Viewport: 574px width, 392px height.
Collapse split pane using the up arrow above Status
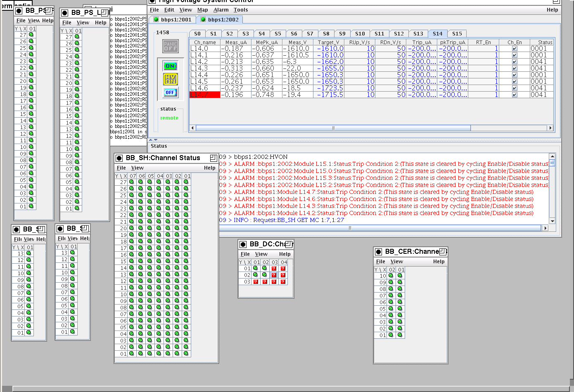pyautogui.click(x=151, y=140)
